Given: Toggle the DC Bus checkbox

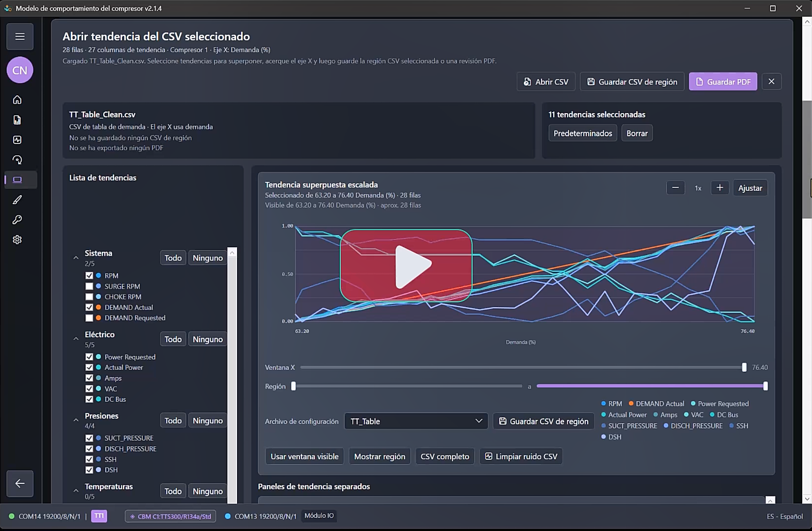Looking at the screenshot, I should coord(89,399).
